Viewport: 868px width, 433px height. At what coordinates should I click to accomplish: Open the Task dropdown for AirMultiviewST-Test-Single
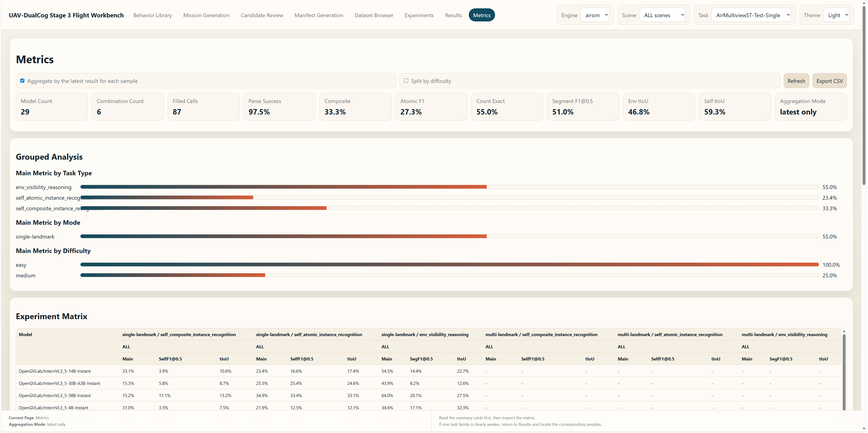(751, 15)
